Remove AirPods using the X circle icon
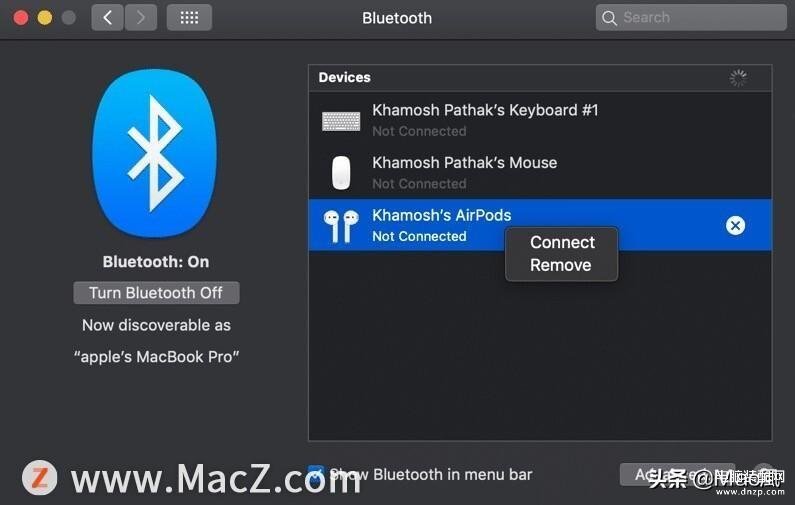Viewport: 795px width, 505px height. pyautogui.click(x=735, y=225)
